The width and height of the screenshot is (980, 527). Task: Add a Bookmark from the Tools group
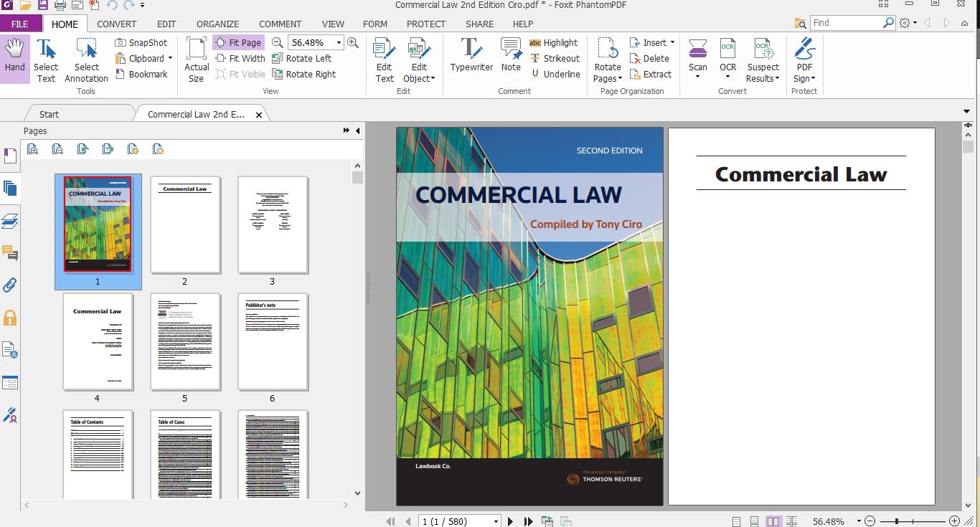tap(141, 75)
